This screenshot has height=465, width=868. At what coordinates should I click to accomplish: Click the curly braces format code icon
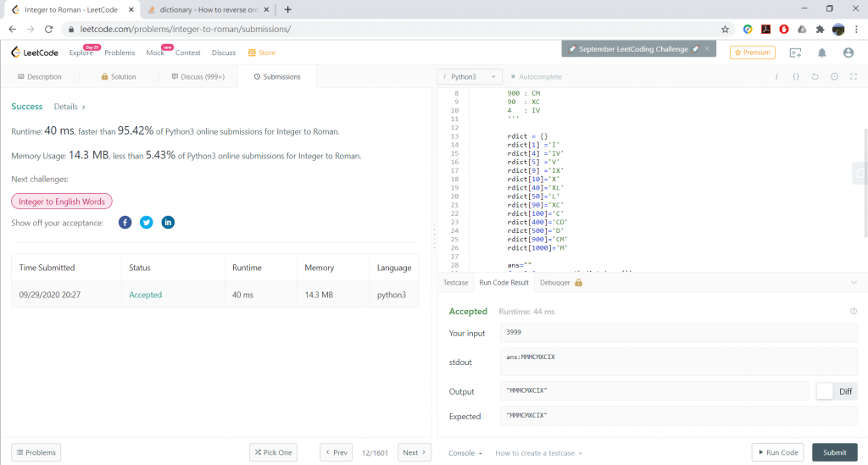[795, 77]
